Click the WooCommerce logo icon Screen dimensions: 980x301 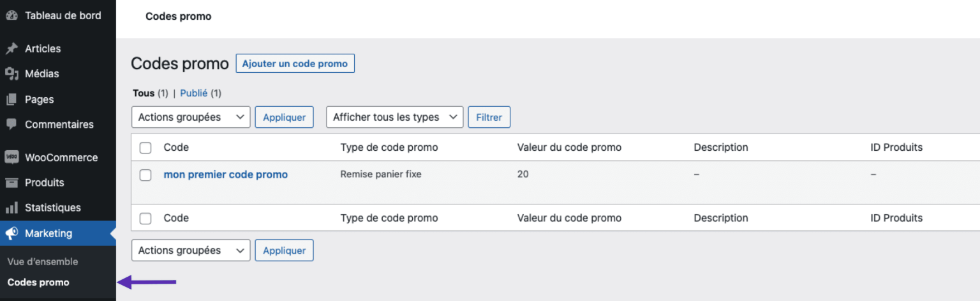(x=11, y=157)
